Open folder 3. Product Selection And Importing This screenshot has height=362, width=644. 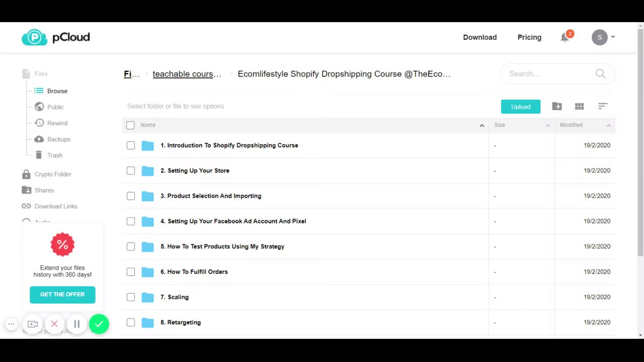click(211, 196)
